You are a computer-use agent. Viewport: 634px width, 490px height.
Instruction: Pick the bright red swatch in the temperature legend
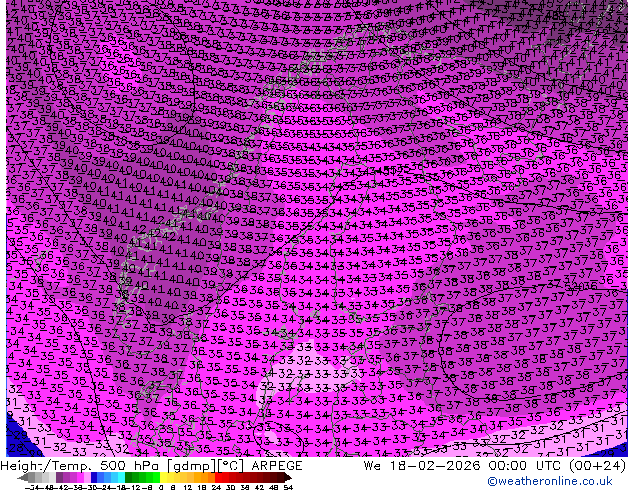(218, 477)
